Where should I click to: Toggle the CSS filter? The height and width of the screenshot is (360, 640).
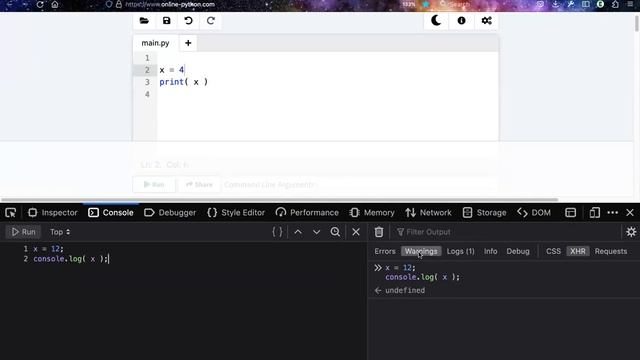click(553, 251)
